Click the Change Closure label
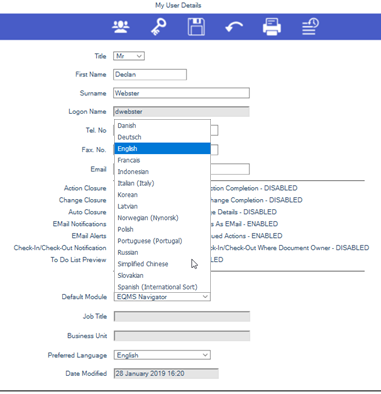The height and width of the screenshot is (394, 381). 82,200
